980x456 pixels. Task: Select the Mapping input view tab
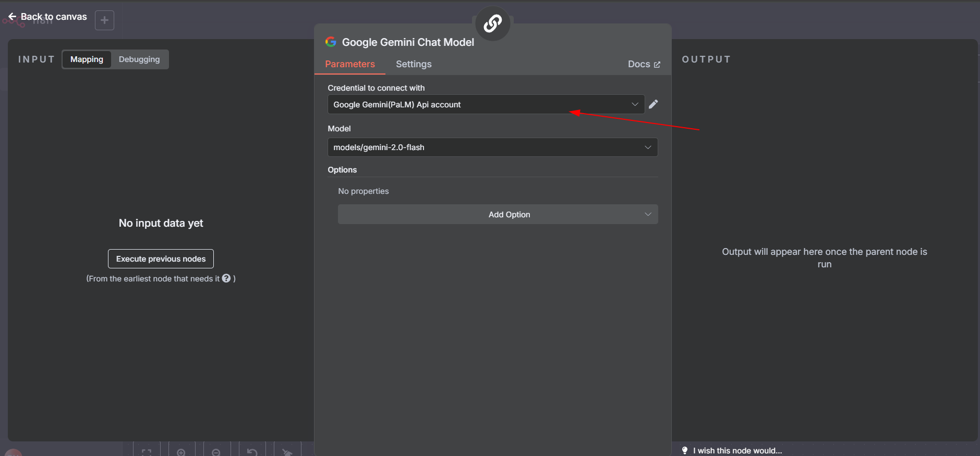pos(87,59)
